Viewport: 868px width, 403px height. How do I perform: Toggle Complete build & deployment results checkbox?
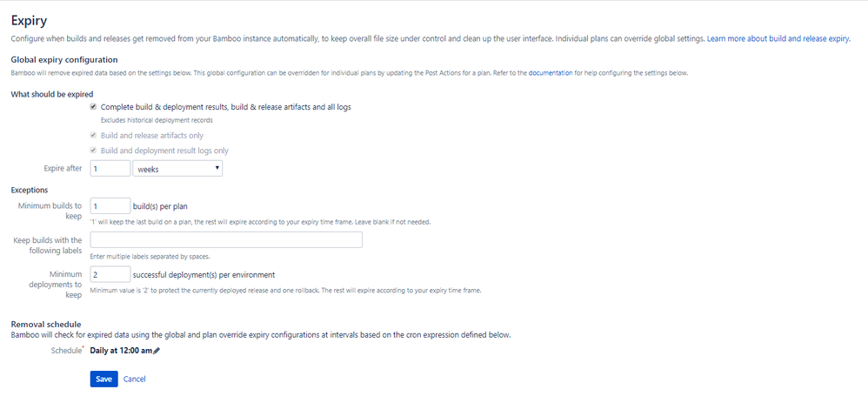tap(94, 107)
